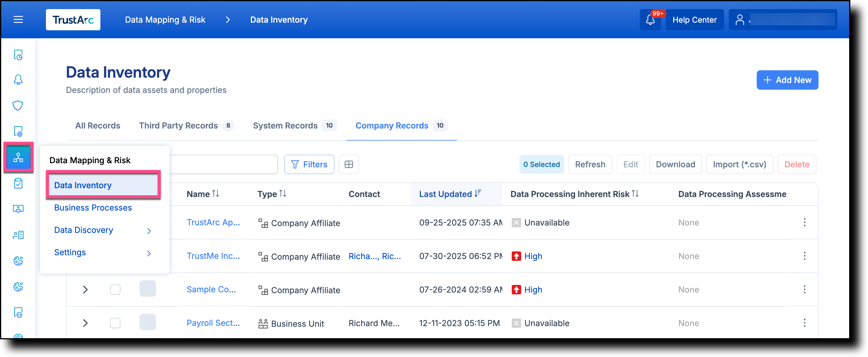The image size is (868, 357).
Task: Open the bell alerts sidebar icon
Action: click(18, 80)
